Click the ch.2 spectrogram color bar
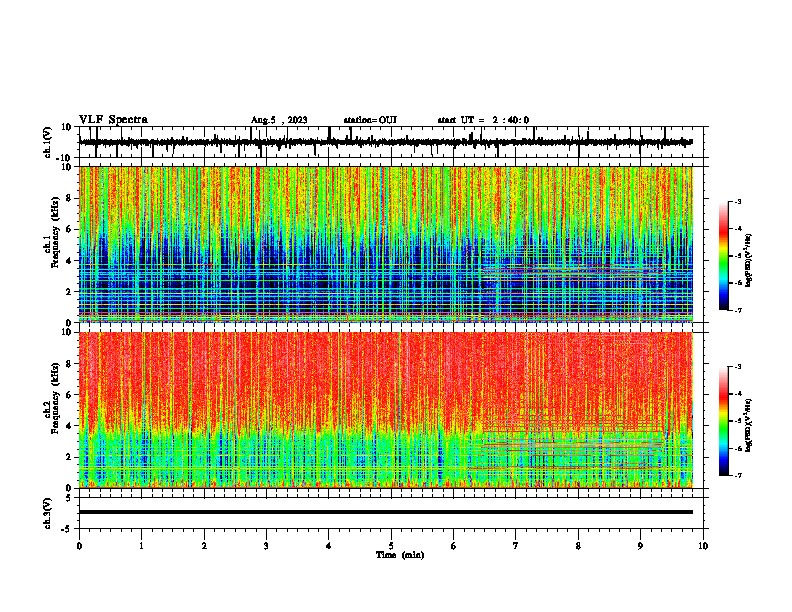The height and width of the screenshot is (612, 792). point(724,421)
